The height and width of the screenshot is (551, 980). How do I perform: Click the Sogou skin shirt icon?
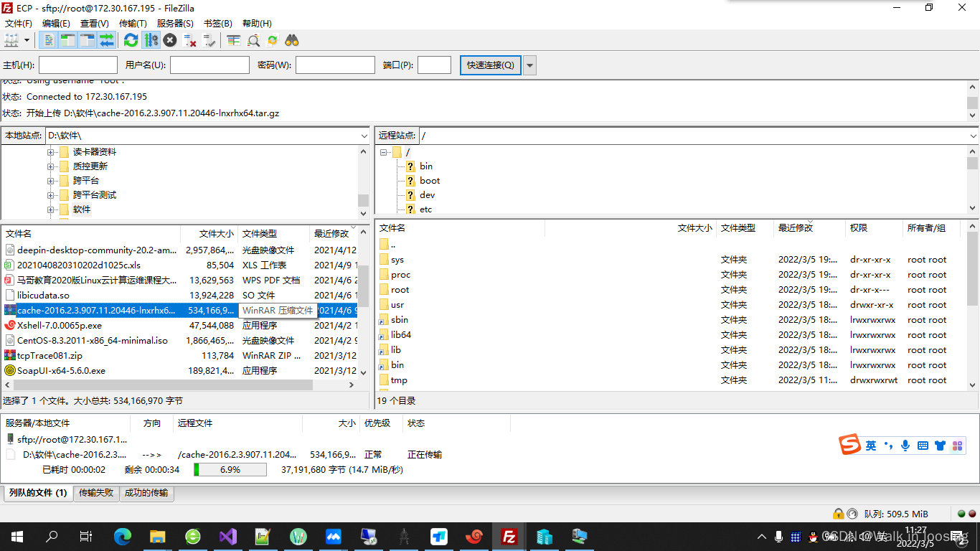940,446
